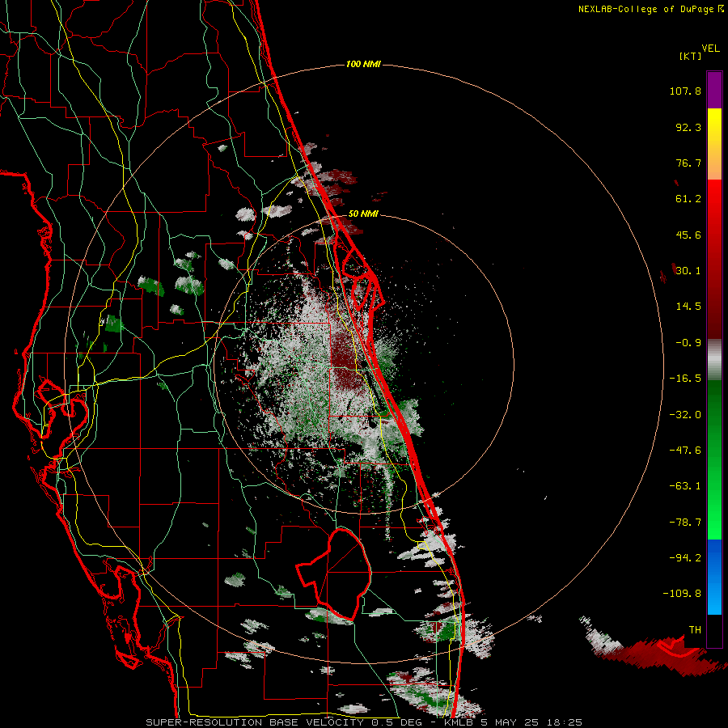
Task: Select the 107.8 scale value
Action: coord(685,91)
